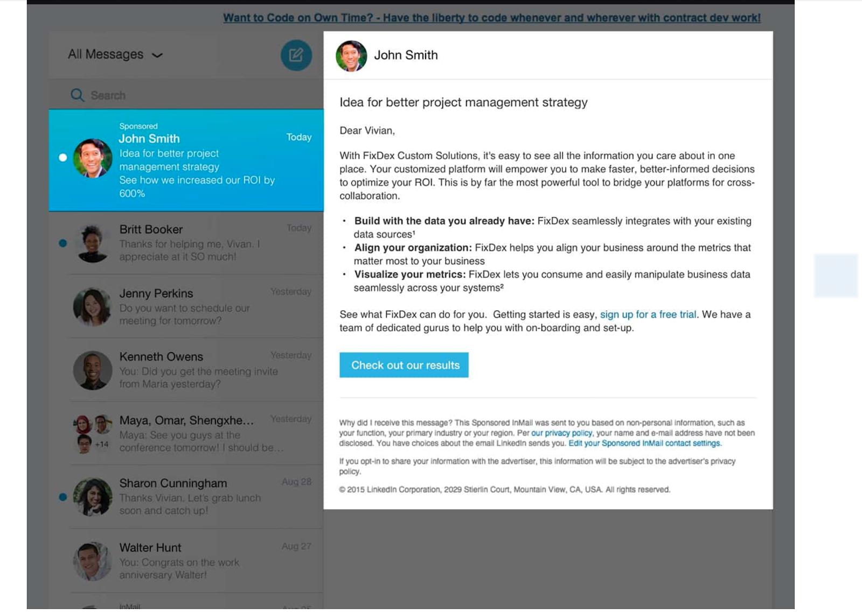The height and width of the screenshot is (616, 862).
Task: Click Britt Booker's profile photo
Action: 92,243
